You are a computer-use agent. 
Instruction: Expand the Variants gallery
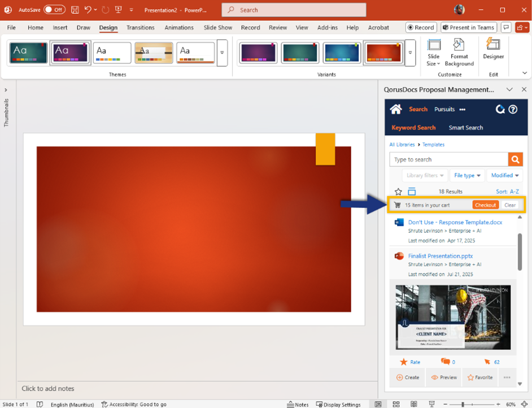tap(410, 53)
